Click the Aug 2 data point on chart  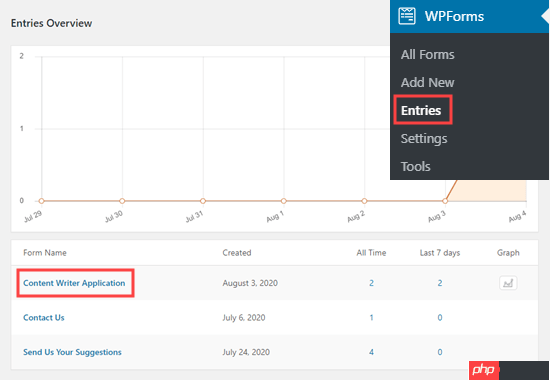[364, 201]
